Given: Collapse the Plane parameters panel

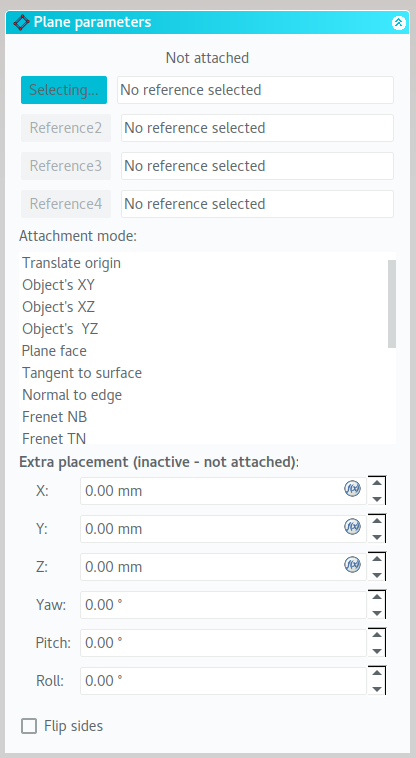Looking at the screenshot, I should (x=399, y=22).
